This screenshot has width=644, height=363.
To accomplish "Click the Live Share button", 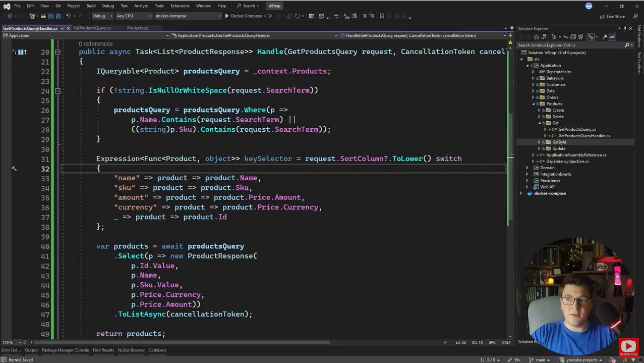I will [612, 17].
